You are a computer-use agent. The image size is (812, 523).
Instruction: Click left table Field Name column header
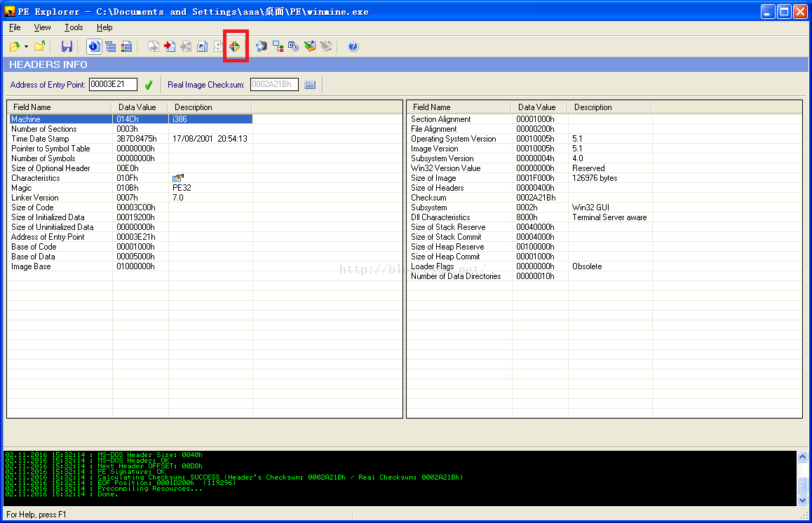tap(60, 107)
